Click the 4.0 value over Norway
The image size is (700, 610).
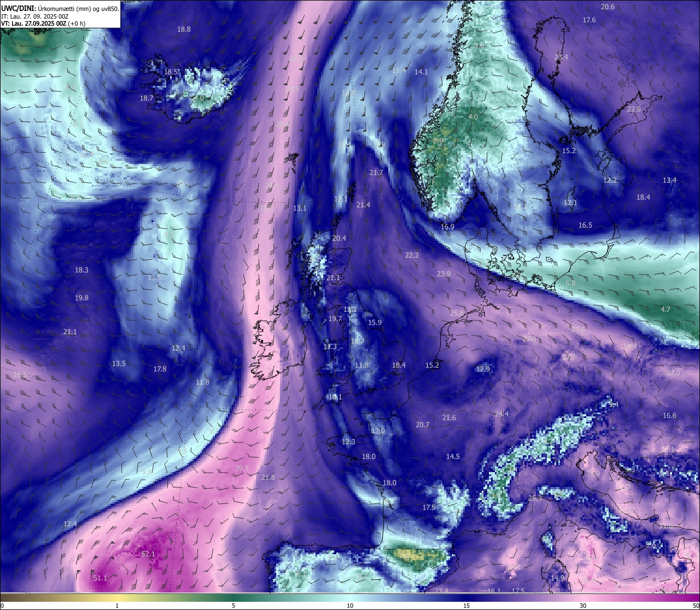[473, 117]
